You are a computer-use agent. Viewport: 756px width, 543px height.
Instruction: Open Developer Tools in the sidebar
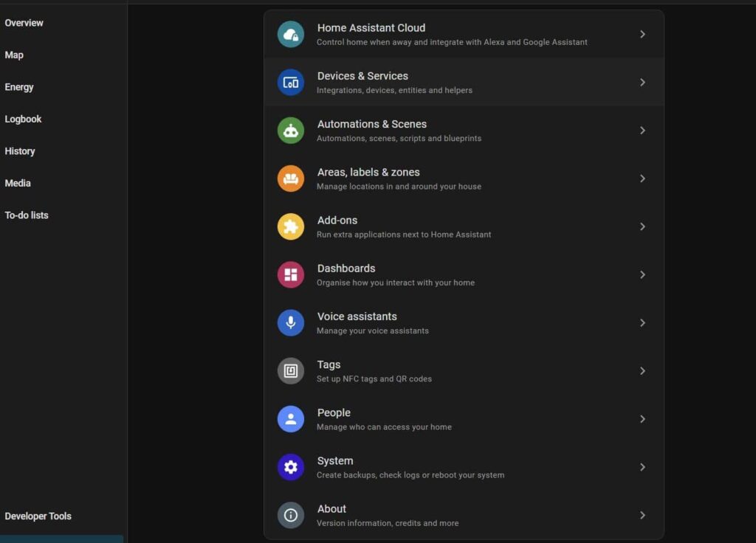pos(38,516)
